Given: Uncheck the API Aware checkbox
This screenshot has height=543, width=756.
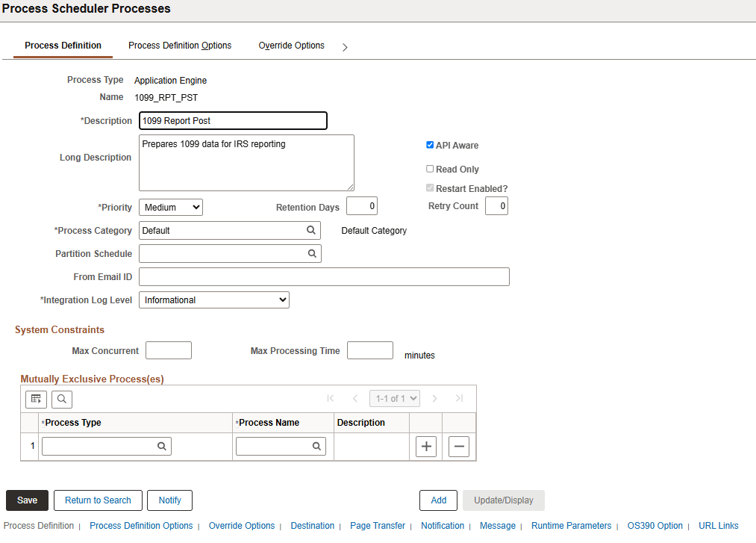Looking at the screenshot, I should coord(430,145).
